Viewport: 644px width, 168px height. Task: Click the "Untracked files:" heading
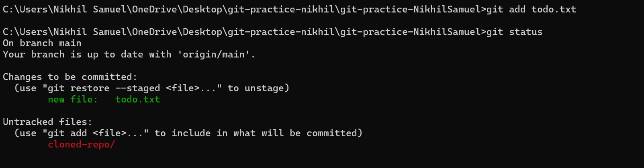(47, 122)
